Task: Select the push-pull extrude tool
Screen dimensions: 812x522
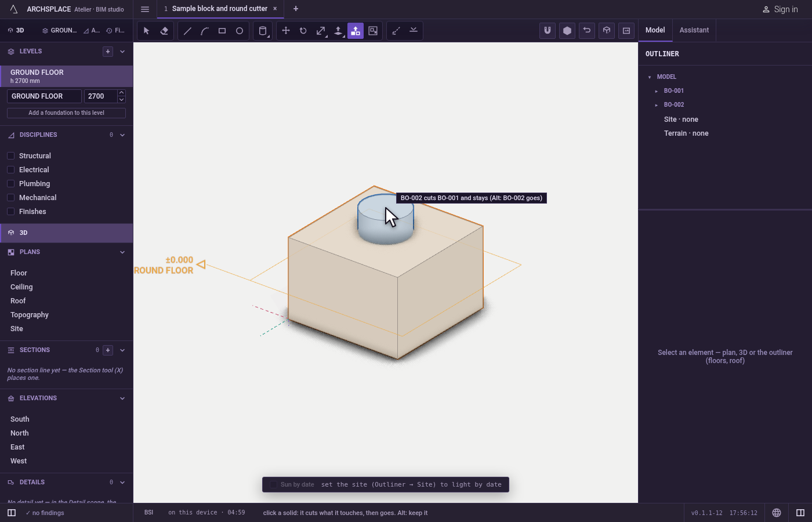Action: pos(338,31)
